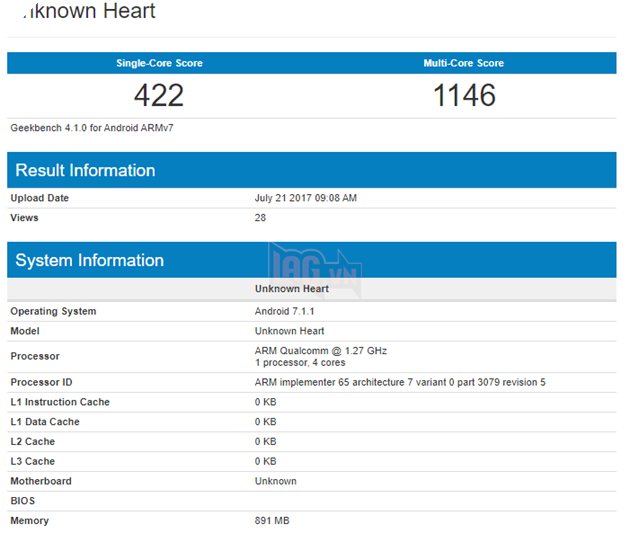Viewport: 630px width, 542px height.
Task: Select the L2 Cache 0 KB value
Action: (x=266, y=441)
